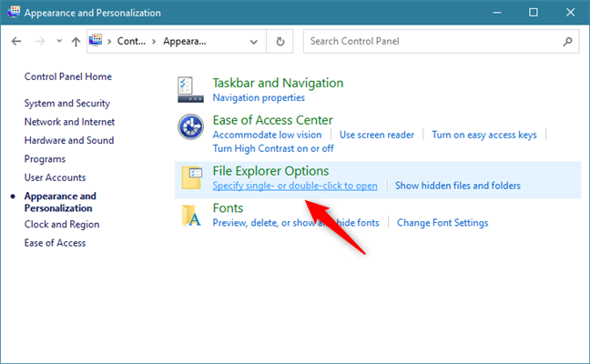
Task: Click the Back navigation arrow
Action: [x=16, y=41]
